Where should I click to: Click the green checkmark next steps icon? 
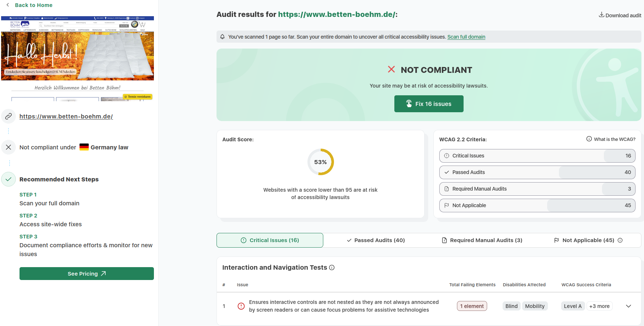tap(8, 179)
